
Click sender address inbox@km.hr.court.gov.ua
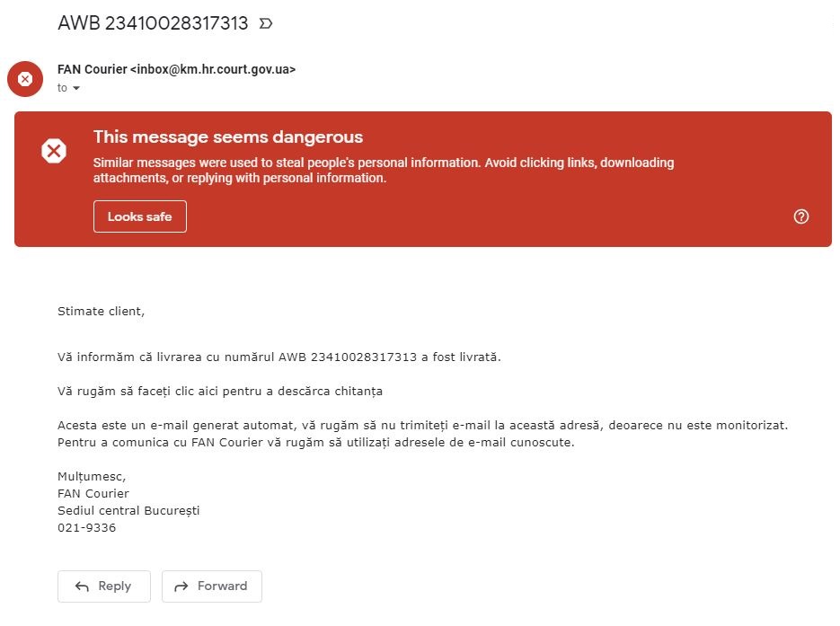point(213,70)
